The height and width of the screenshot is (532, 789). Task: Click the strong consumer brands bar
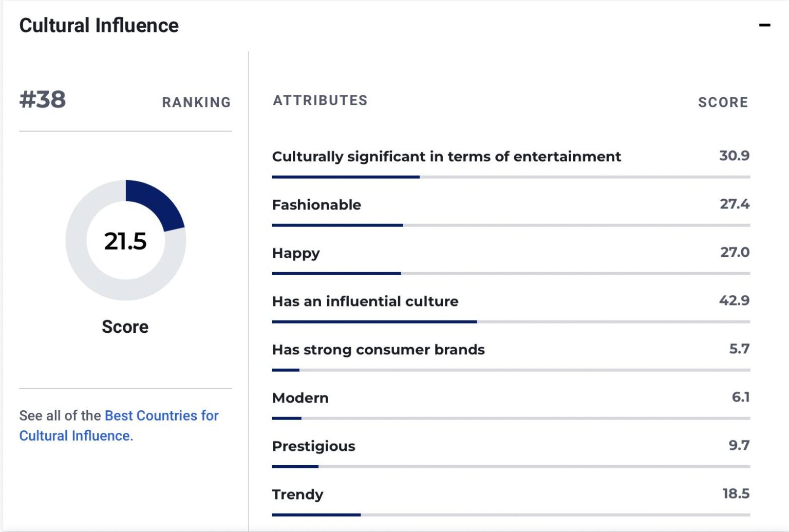pos(511,370)
